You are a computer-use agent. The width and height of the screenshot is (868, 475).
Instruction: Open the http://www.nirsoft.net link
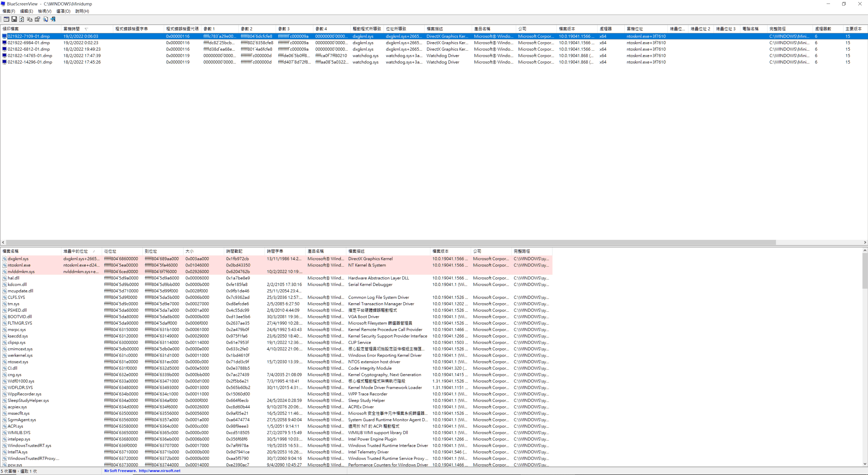coord(159,471)
